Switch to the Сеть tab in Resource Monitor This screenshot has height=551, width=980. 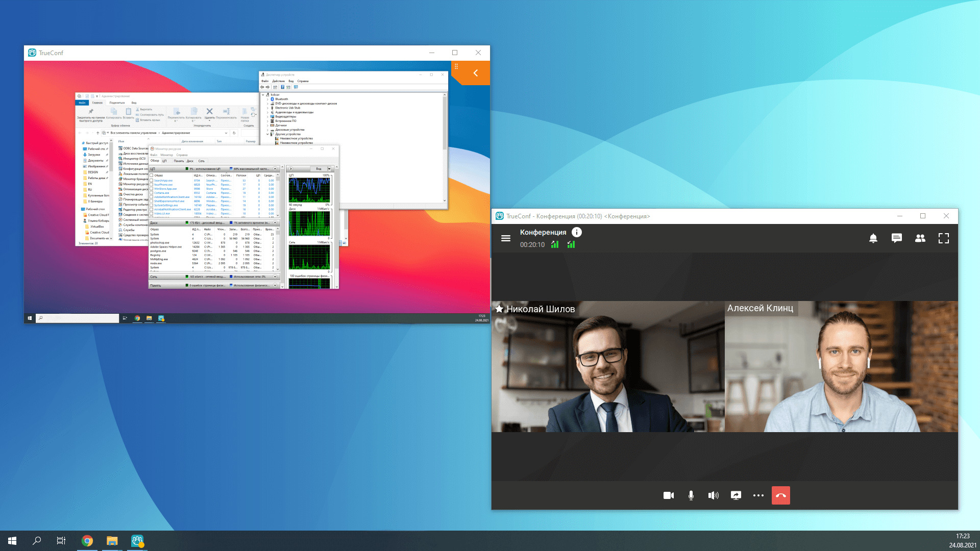pyautogui.click(x=202, y=161)
